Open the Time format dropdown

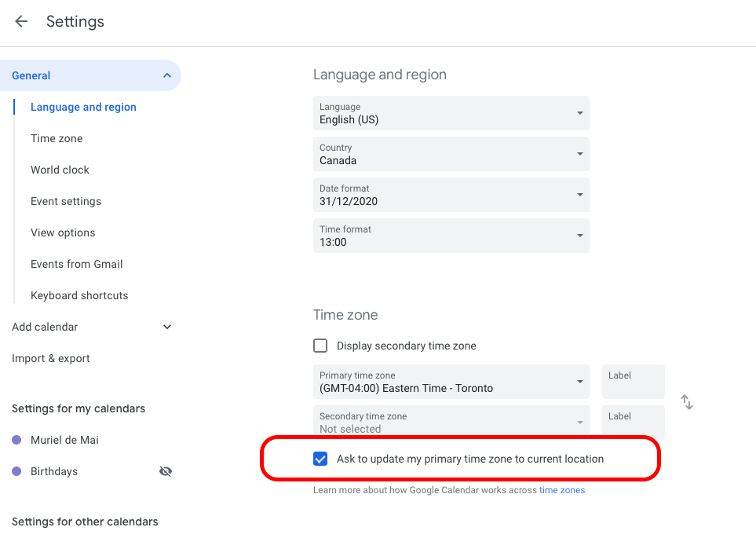pos(451,236)
